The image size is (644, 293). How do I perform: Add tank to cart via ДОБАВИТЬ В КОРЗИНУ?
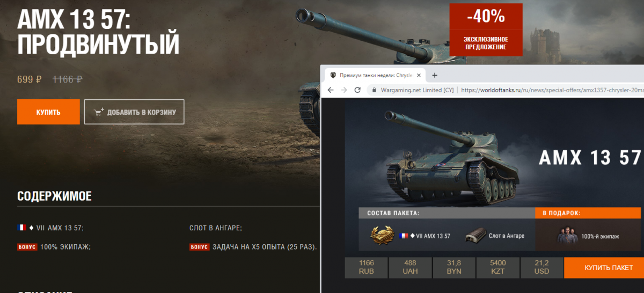click(x=134, y=112)
